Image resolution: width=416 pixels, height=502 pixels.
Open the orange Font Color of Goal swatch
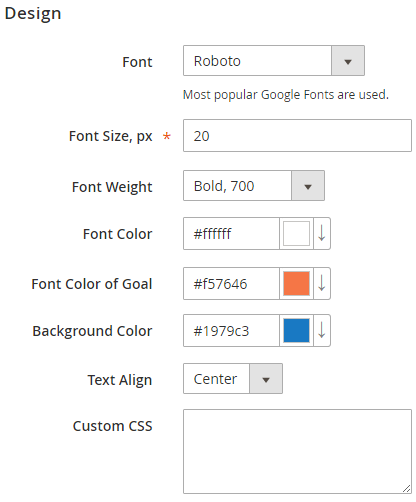(296, 283)
